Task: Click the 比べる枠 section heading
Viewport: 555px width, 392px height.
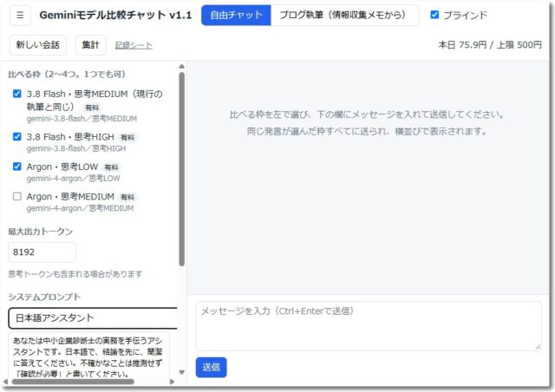Action: pos(67,74)
